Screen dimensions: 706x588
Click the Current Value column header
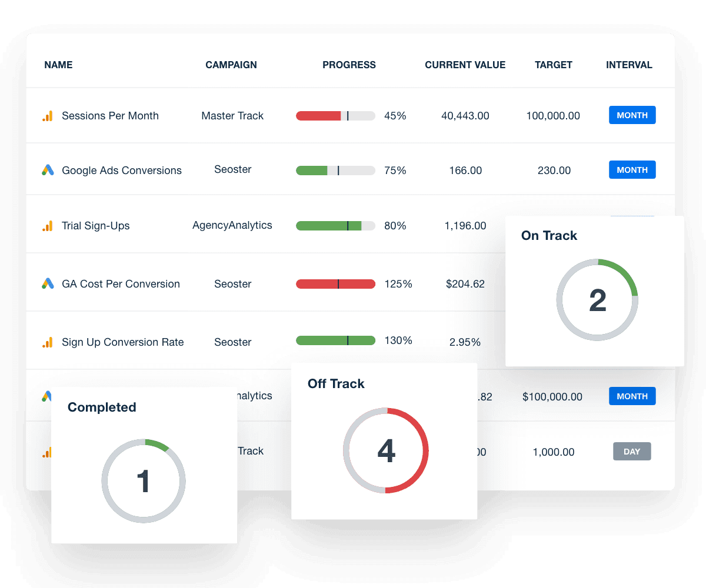[465, 65]
